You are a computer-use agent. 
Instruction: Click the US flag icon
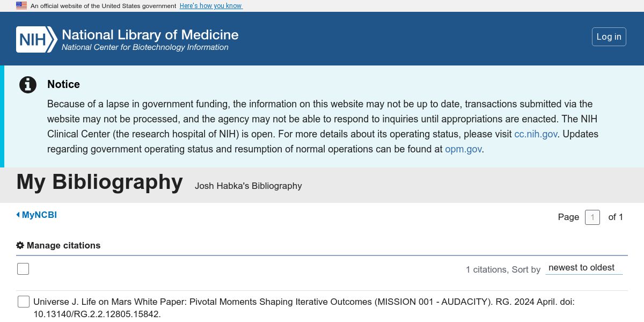click(x=21, y=5)
